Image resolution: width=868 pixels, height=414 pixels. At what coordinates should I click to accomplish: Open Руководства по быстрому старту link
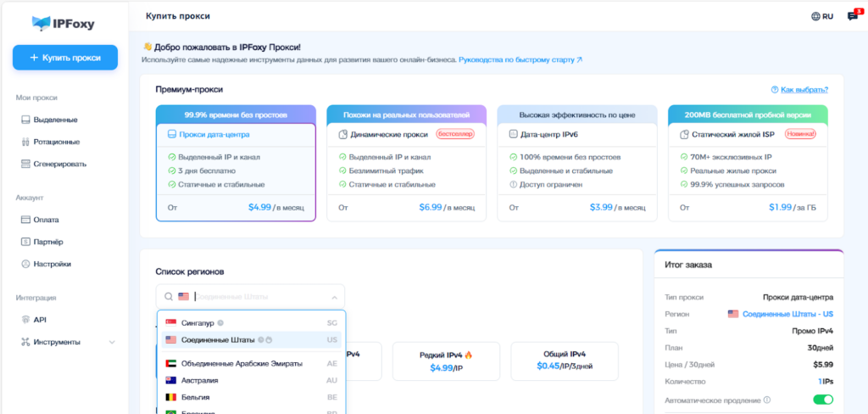tap(520, 60)
